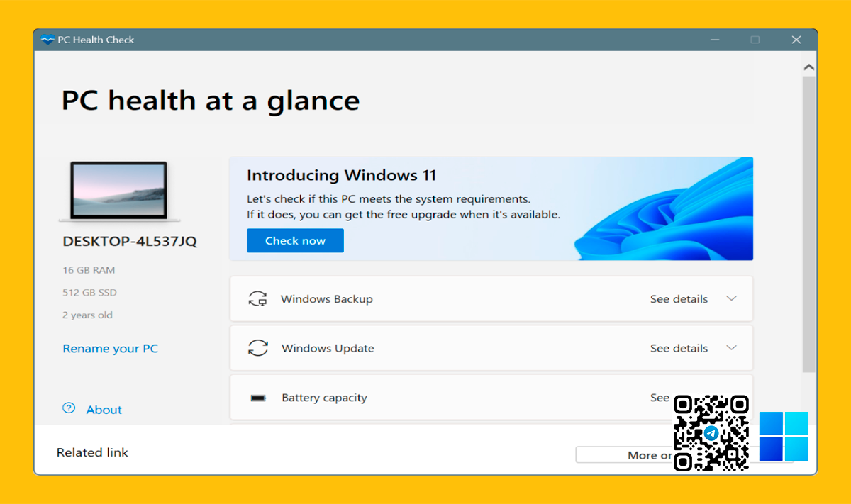Open the Rename your PC link
851x504 pixels.
[110, 349]
